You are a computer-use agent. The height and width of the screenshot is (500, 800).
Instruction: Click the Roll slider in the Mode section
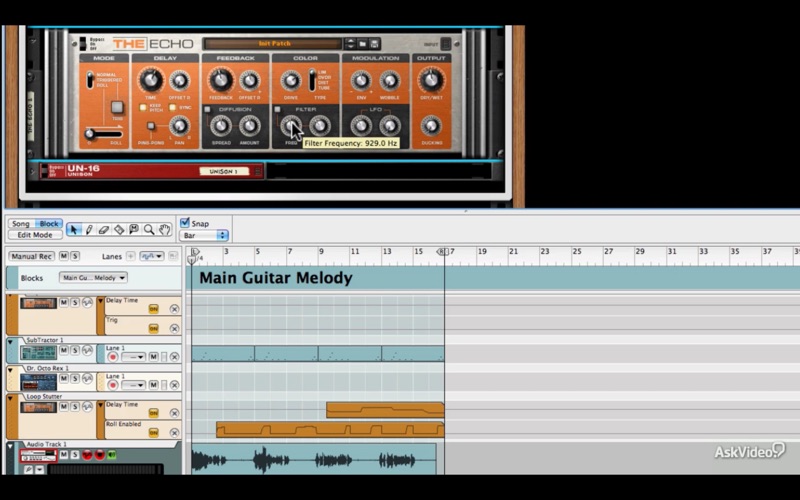(104, 134)
